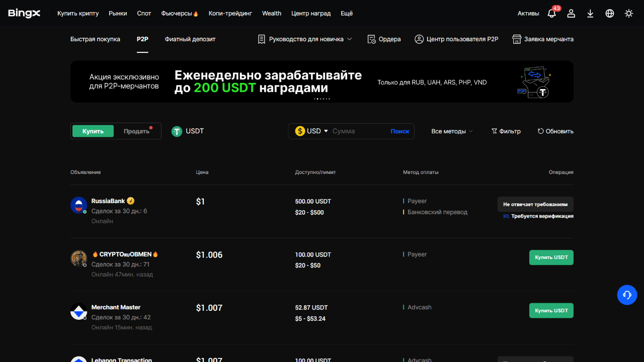This screenshot has width=644, height=362.
Task: Click the Сумма amount input field
Action: (x=357, y=131)
